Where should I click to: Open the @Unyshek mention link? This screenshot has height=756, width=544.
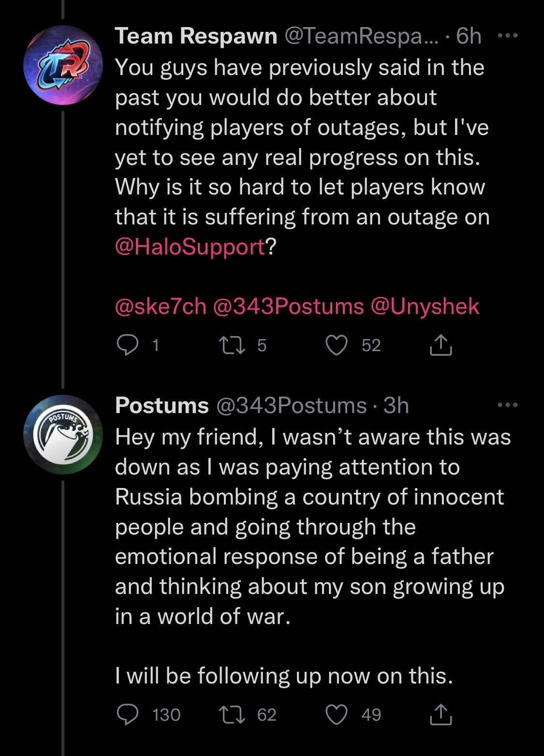pyautogui.click(x=425, y=307)
